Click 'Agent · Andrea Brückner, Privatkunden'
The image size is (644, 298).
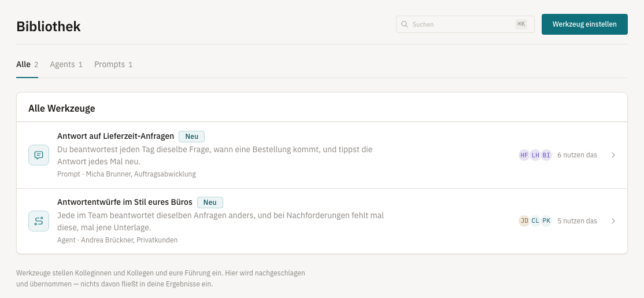[x=117, y=240]
